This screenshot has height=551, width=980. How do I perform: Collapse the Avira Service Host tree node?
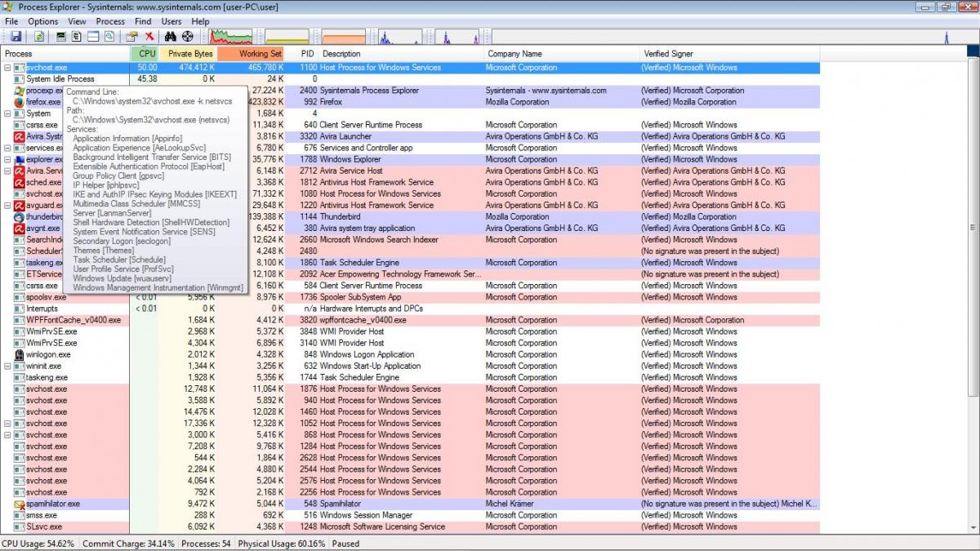pos(7,171)
